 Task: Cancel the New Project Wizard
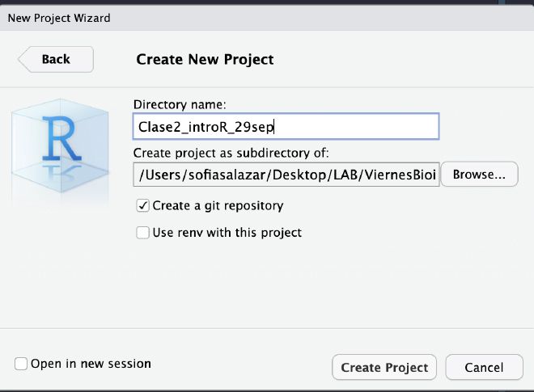coord(485,367)
